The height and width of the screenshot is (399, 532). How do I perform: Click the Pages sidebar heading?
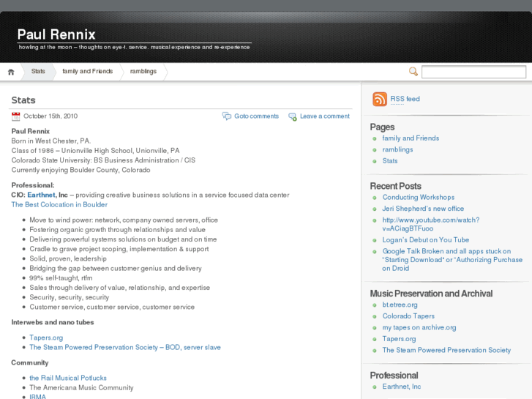(x=382, y=127)
